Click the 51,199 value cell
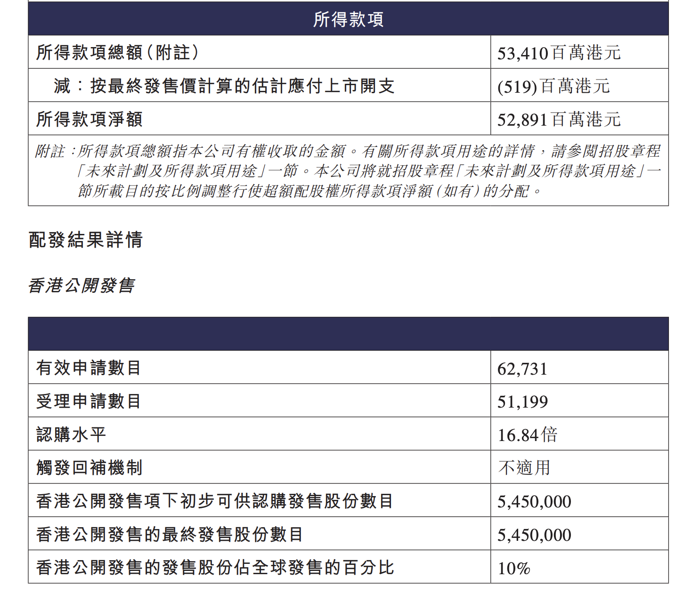700x594 pixels. coord(522,401)
